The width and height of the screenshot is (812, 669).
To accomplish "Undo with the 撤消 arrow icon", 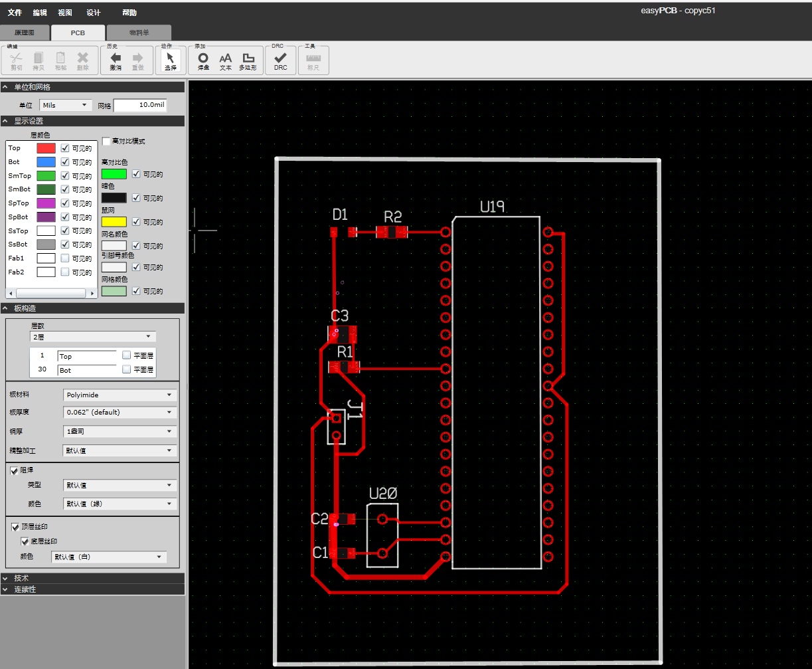I will [116, 58].
